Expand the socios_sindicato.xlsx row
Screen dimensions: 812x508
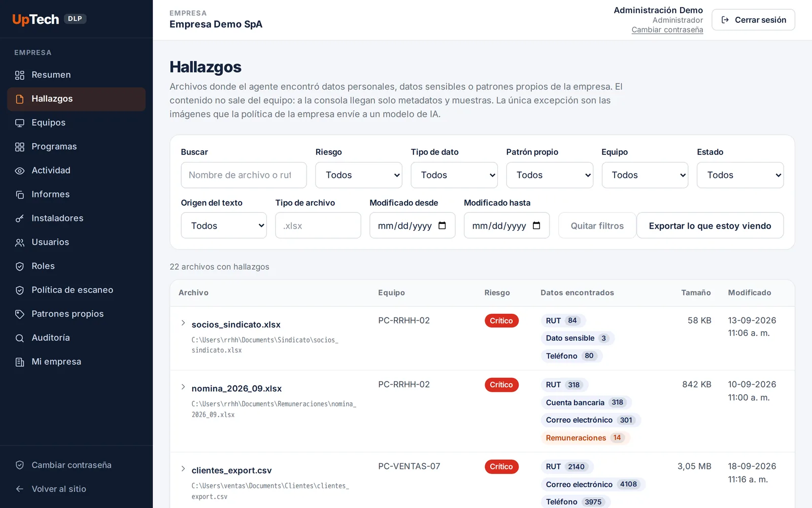pyautogui.click(x=183, y=323)
